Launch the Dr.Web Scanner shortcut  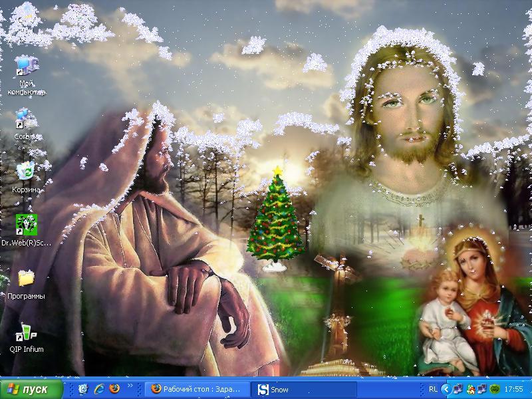coord(26,225)
